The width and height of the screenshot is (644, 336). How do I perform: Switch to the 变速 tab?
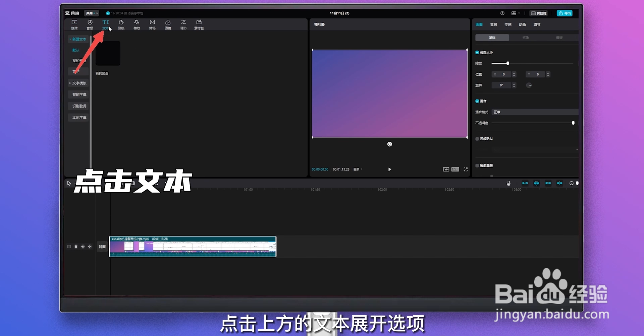pos(508,24)
